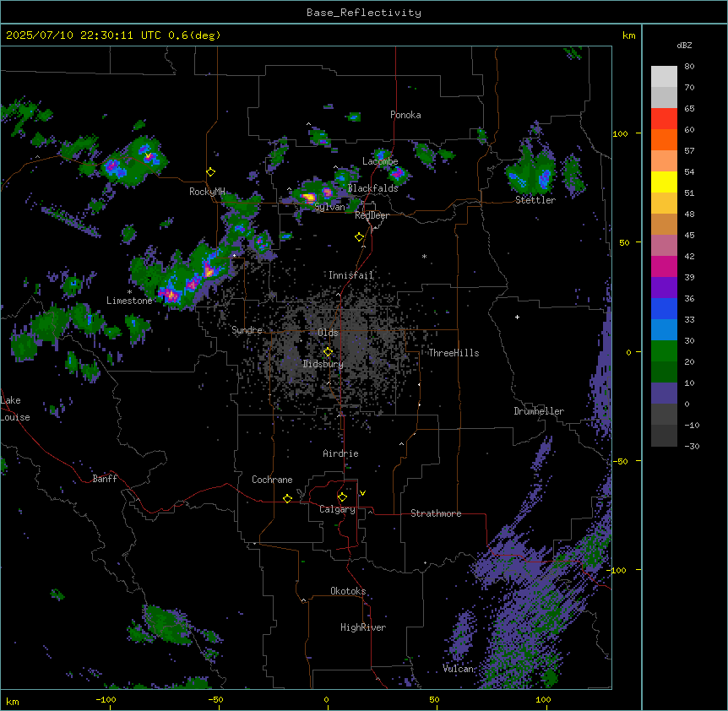Click the Didsbury town label
Image resolution: width=728 pixels, height=711 pixels.
(323, 364)
